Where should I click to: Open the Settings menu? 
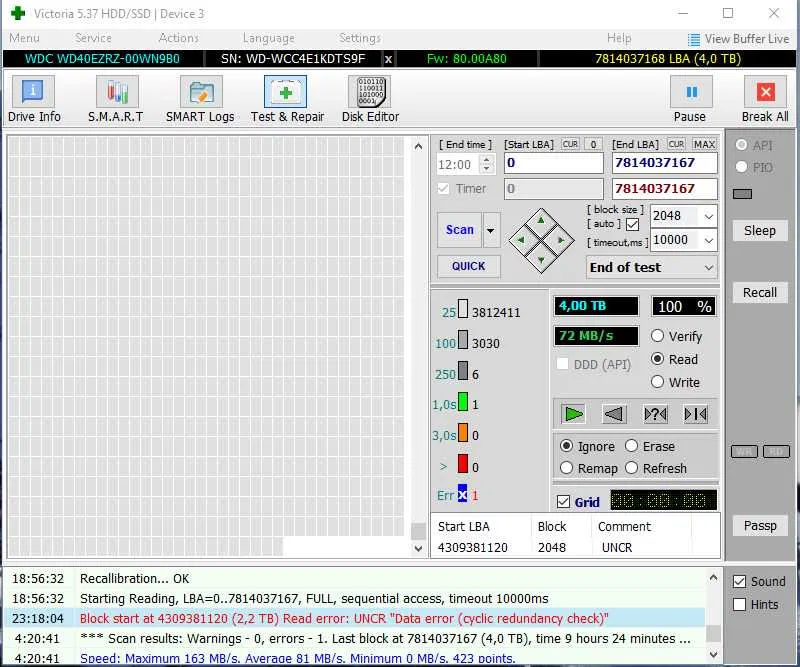click(x=360, y=38)
